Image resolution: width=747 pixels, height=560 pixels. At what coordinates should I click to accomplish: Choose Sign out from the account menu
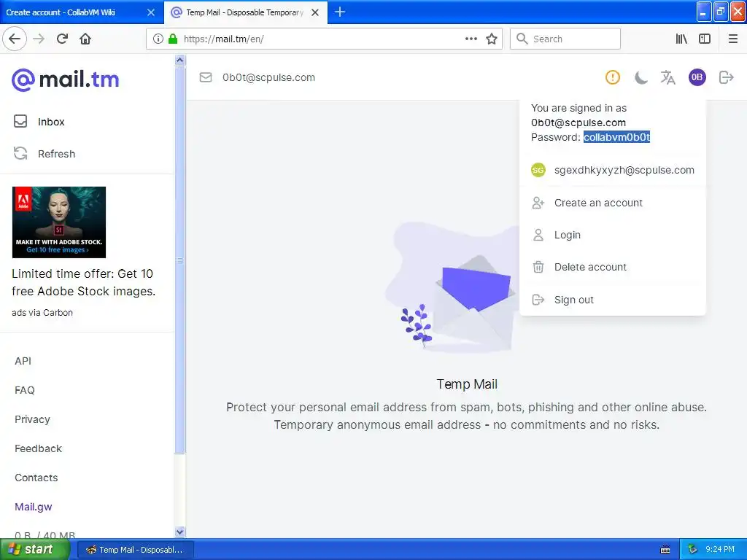click(612, 300)
